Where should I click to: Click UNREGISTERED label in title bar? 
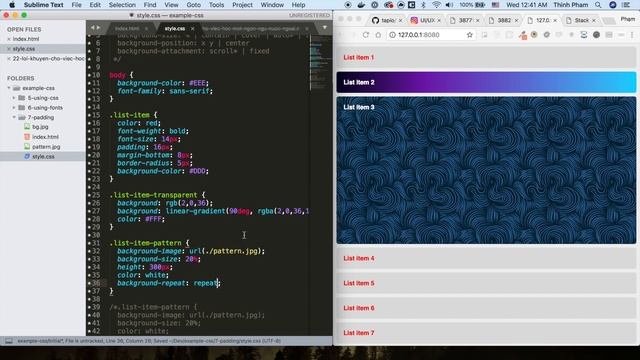(x=309, y=16)
